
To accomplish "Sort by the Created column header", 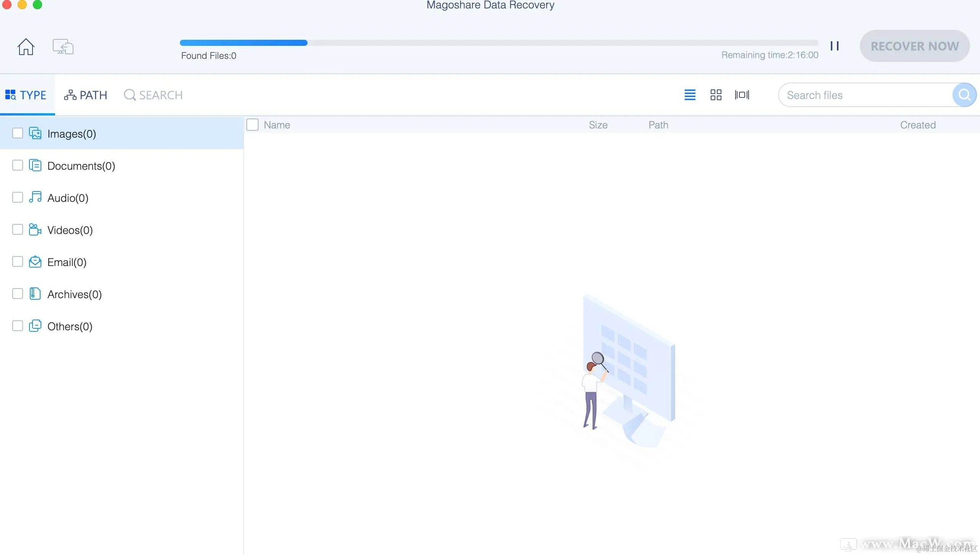I will [x=918, y=125].
